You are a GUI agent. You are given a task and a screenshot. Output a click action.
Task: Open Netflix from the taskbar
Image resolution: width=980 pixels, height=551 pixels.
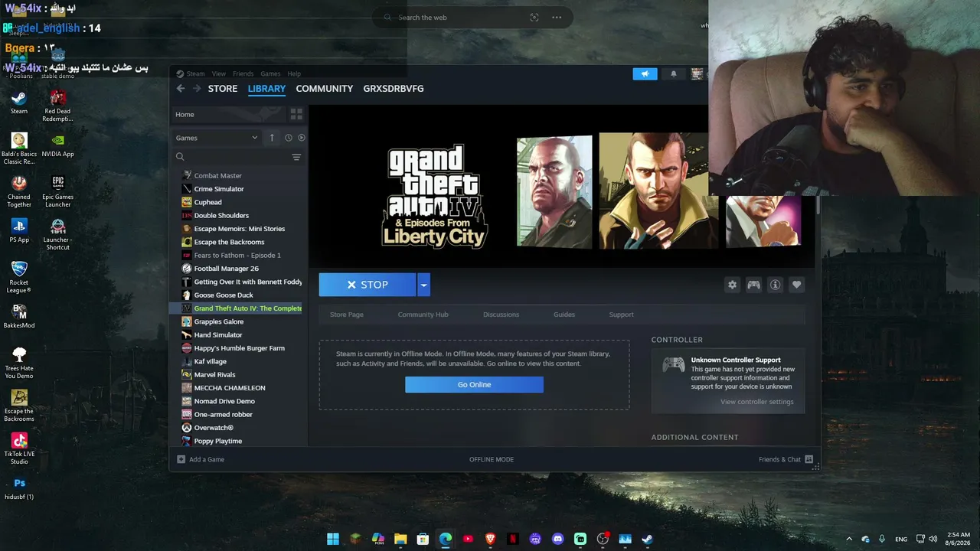click(513, 539)
